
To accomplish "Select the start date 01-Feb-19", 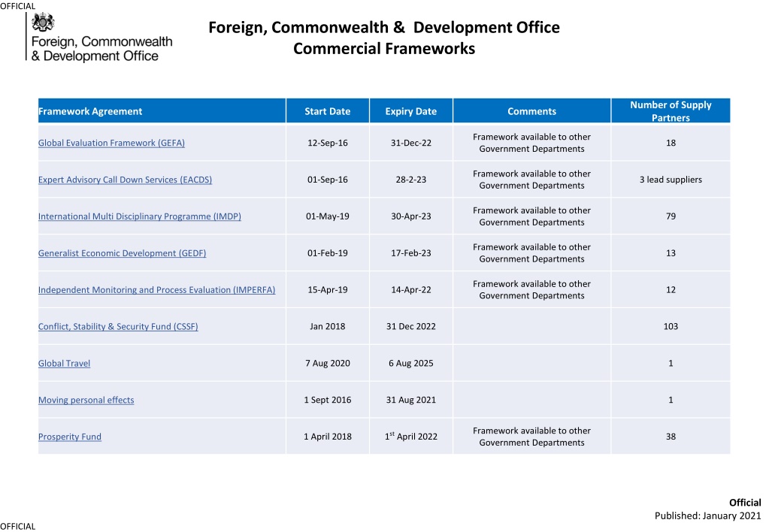I will 328,253.
